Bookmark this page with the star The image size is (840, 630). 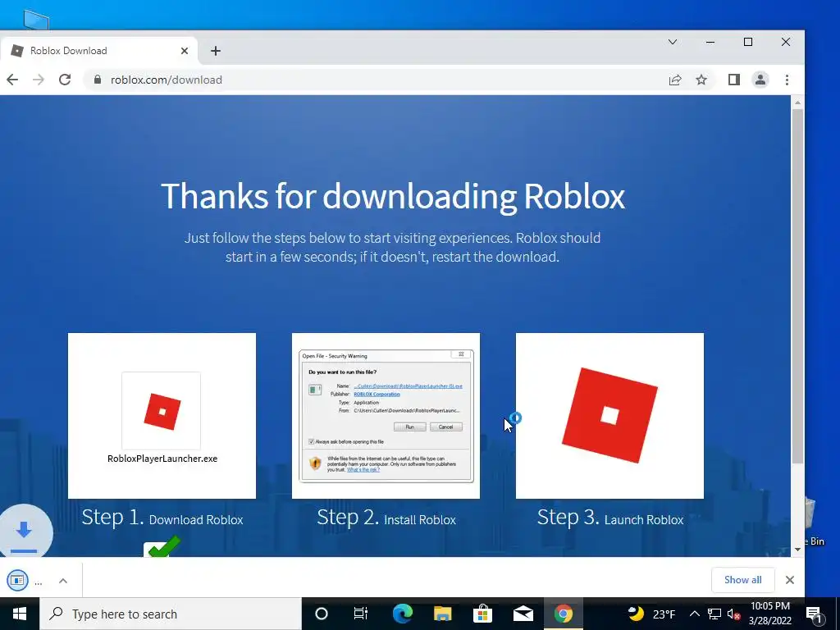[701, 80]
